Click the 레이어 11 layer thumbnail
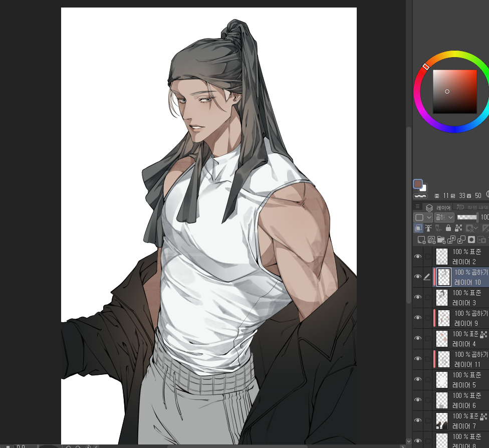 pyautogui.click(x=443, y=359)
